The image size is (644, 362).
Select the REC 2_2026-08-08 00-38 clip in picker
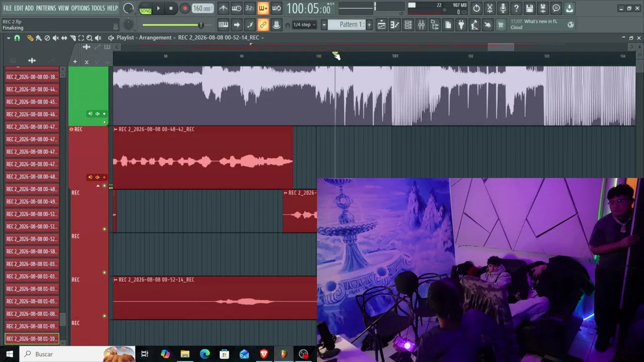coord(32,77)
